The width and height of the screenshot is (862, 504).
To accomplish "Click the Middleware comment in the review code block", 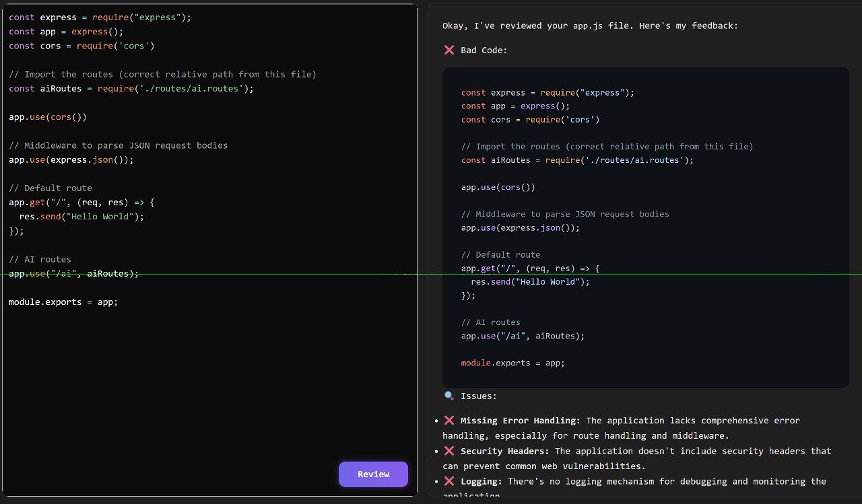I will pyautogui.click(x=566, y=214).
